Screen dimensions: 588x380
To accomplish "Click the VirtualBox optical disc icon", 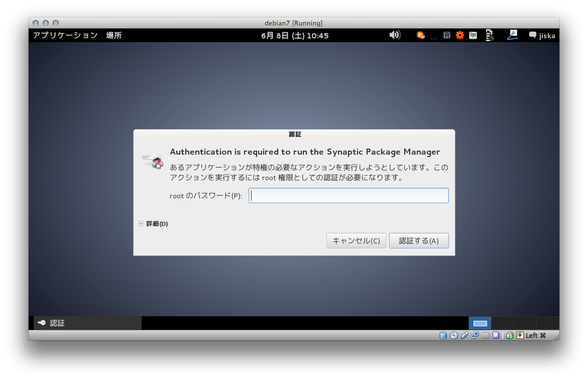I will pos(454,335).
